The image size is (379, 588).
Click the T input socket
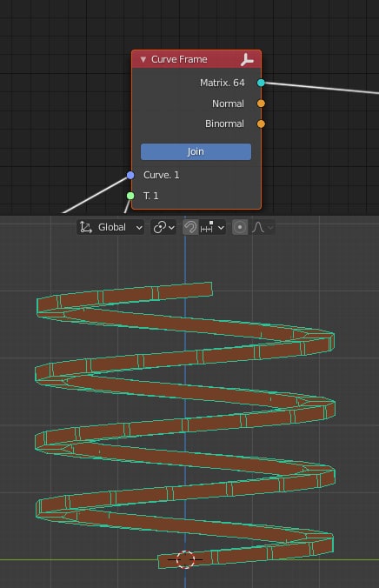(130, 196)
